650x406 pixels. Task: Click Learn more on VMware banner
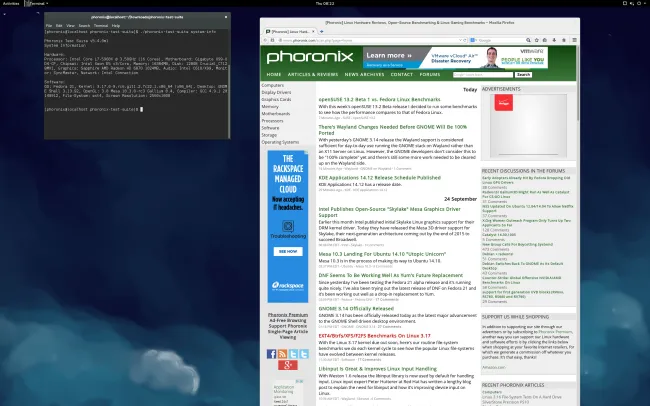pos(389,55)
